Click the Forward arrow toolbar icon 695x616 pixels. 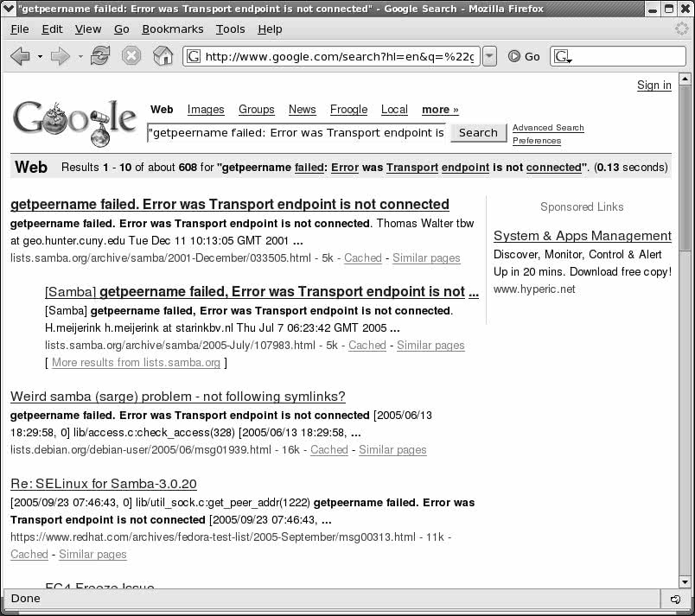[61, 56]
